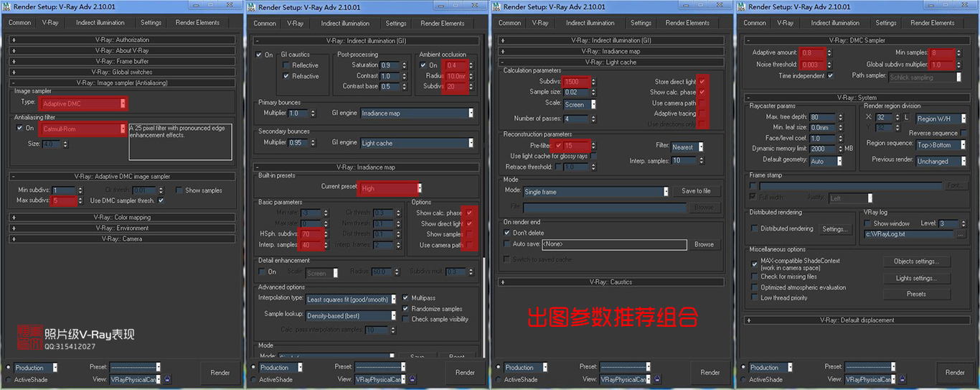
Task: Toggle the Don't delete checkbox
Action: point(507,233)
